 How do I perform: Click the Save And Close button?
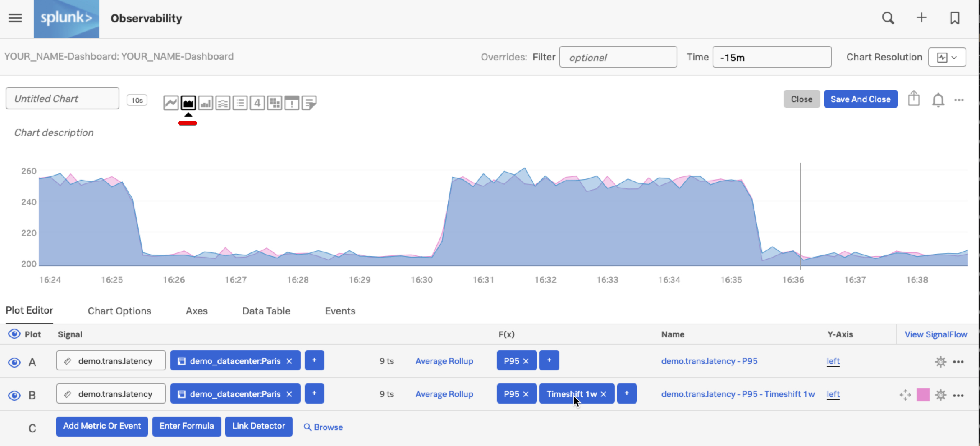coord(861,99)
